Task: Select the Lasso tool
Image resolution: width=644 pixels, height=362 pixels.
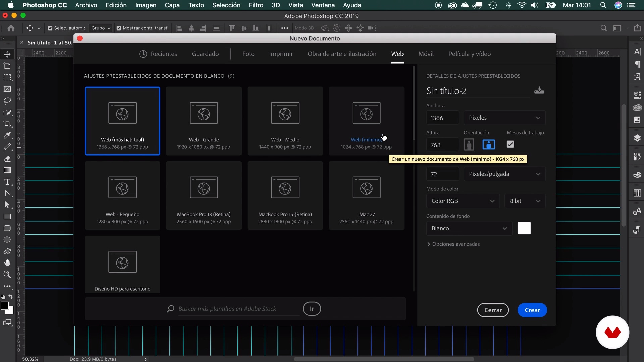Action: [7, 101]
